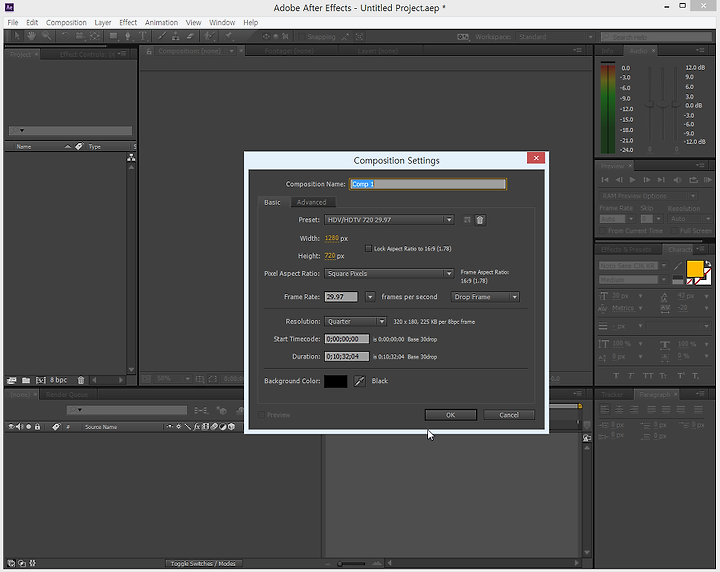The width and height of the screenshot is (720, 572).
Task: Open the Pixel Aspect Ratio dropdown
Action: 389,274
